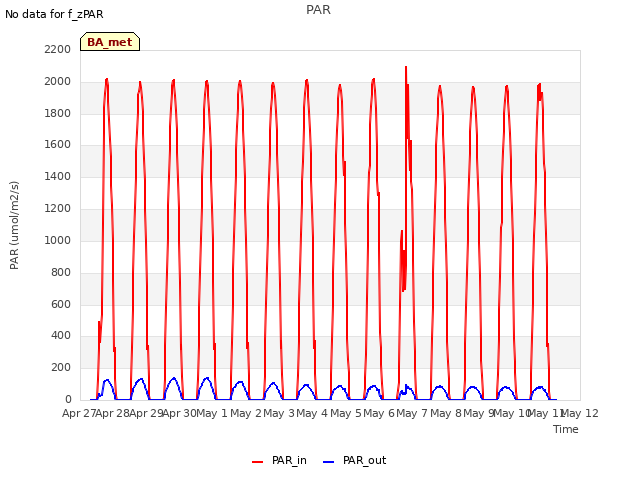640x480 pixels.
Task: Click the May 12 x-axis label
Action: 580,413
